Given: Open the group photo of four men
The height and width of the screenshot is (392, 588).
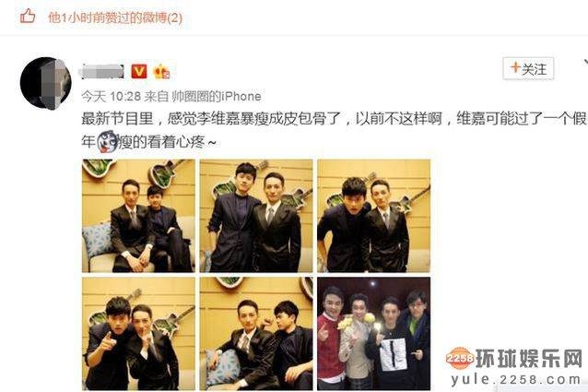Looking at the screenshot, I should click(x=374, y=334).
